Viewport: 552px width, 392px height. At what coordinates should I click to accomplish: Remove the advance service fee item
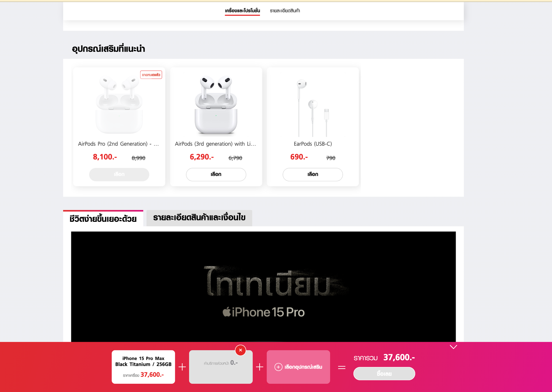[x=240, y=350]
